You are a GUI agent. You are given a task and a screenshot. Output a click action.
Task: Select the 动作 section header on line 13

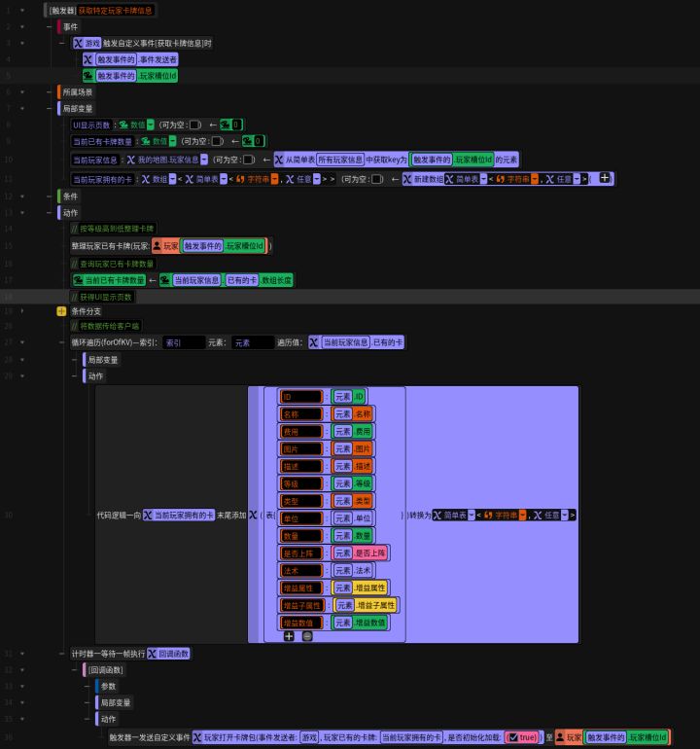70,213
